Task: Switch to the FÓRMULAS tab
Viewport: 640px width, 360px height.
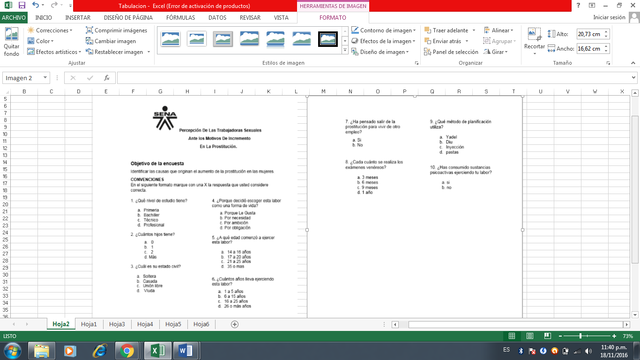Action: (x=180, y=18)
